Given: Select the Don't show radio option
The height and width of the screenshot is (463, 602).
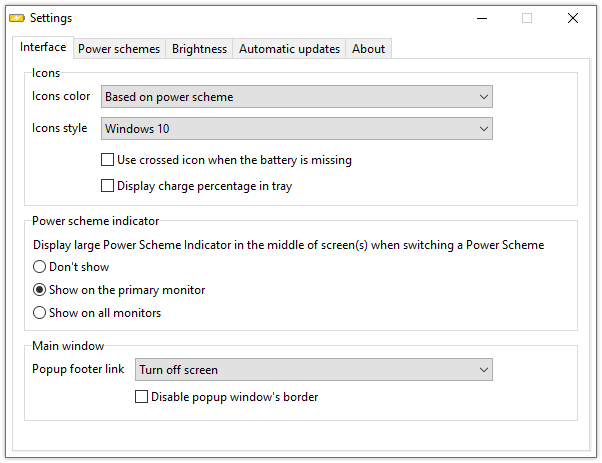Looking at the screenshot, I should pos(39,267).
